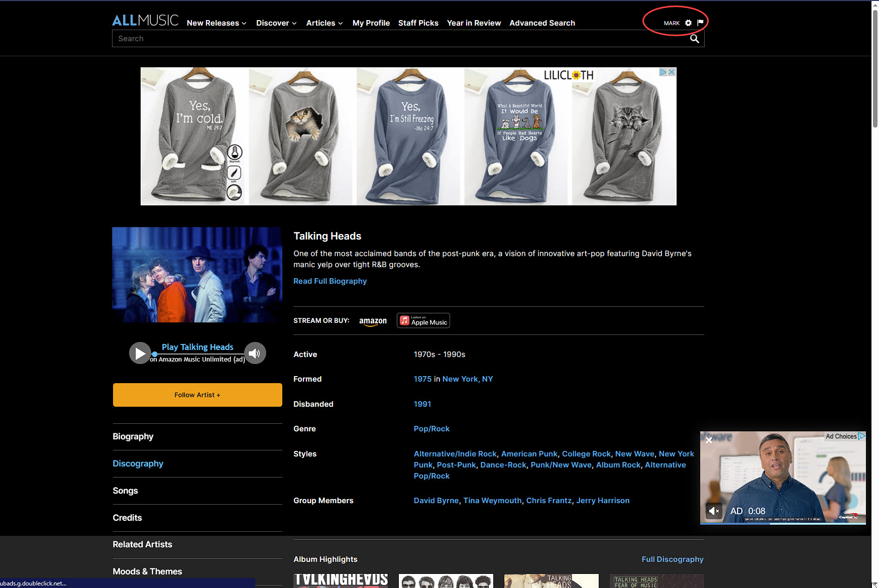Click into the Search input field
The width and height of the screenshot is (879, 588).
coord(397,39)
